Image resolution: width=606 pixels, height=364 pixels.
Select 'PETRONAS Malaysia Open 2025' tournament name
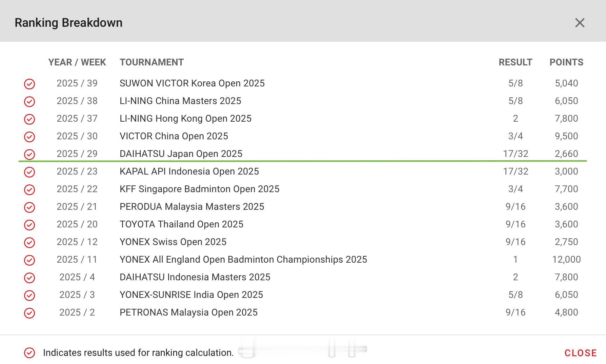[188, 312]
